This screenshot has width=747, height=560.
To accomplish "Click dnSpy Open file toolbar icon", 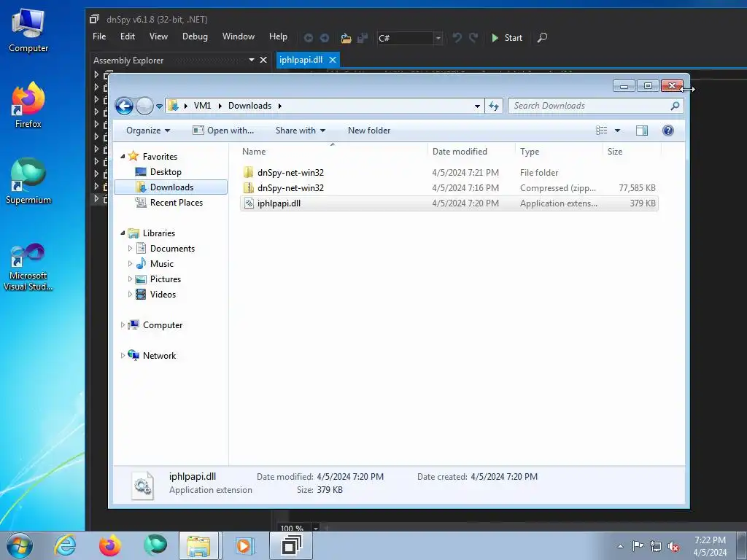I will coord(347,38).
